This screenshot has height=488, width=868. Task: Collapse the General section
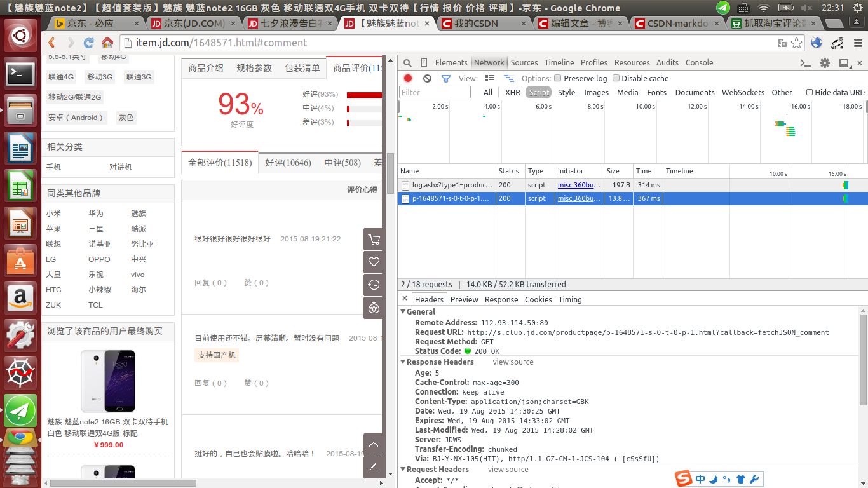403,312
